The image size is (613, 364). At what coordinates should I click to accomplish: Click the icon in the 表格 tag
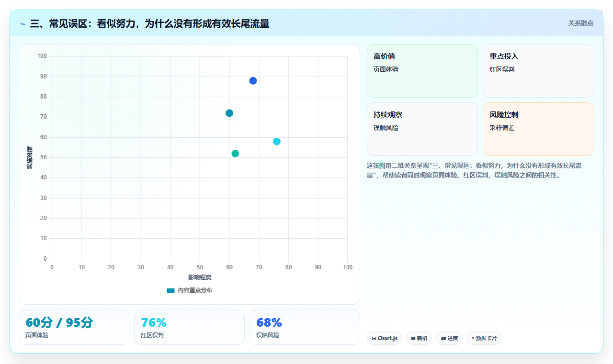pyautogui.click(x=413, y=339)
